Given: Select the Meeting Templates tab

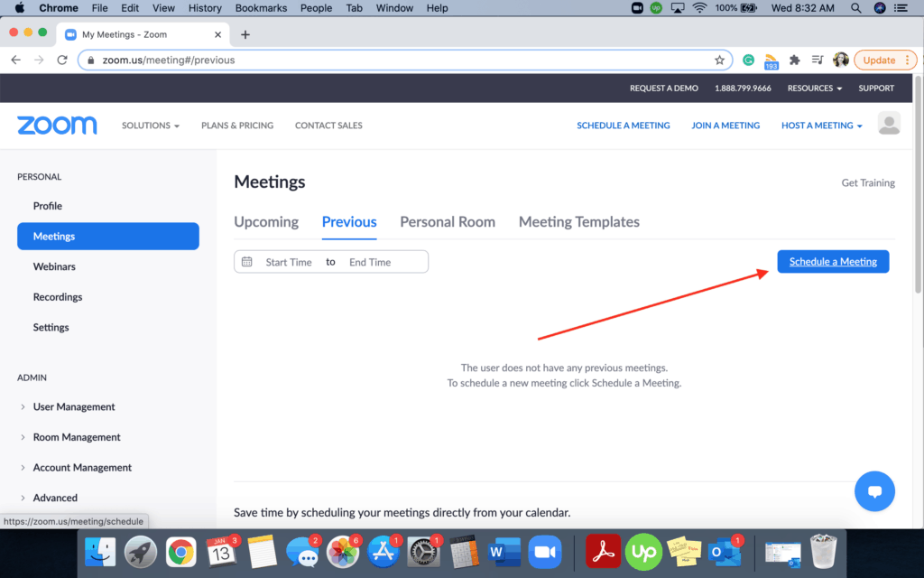Looking at the screenshot, I should coord(578,222).
